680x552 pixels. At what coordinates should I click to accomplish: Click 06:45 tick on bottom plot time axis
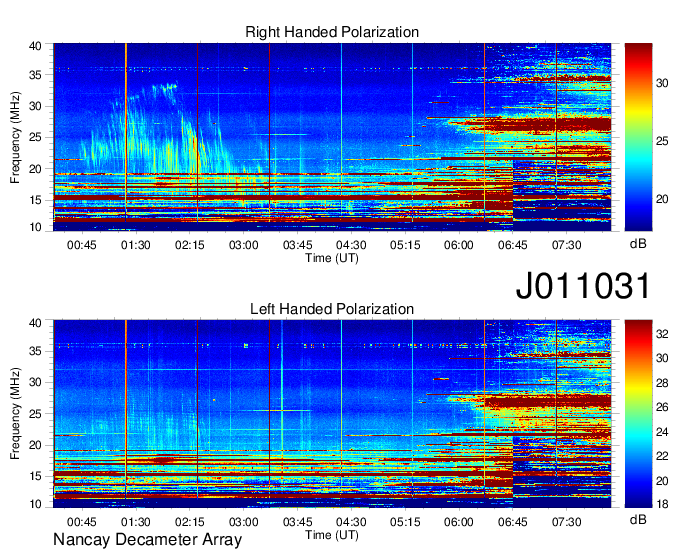point(513,522)
